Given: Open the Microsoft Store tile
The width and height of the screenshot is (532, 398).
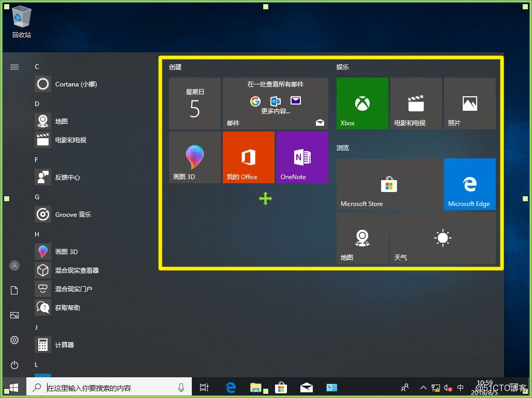Looking at the screenshot, I should (389, 184).
